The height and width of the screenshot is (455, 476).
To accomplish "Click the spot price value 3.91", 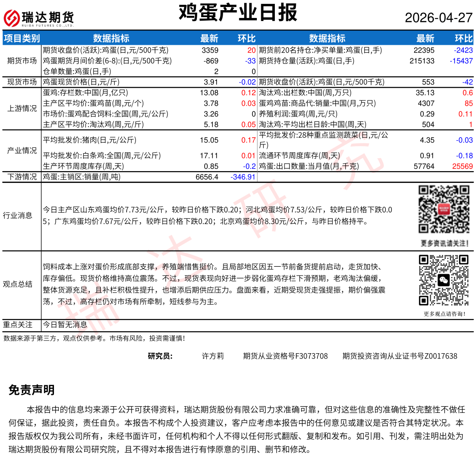I will [211, 82].
